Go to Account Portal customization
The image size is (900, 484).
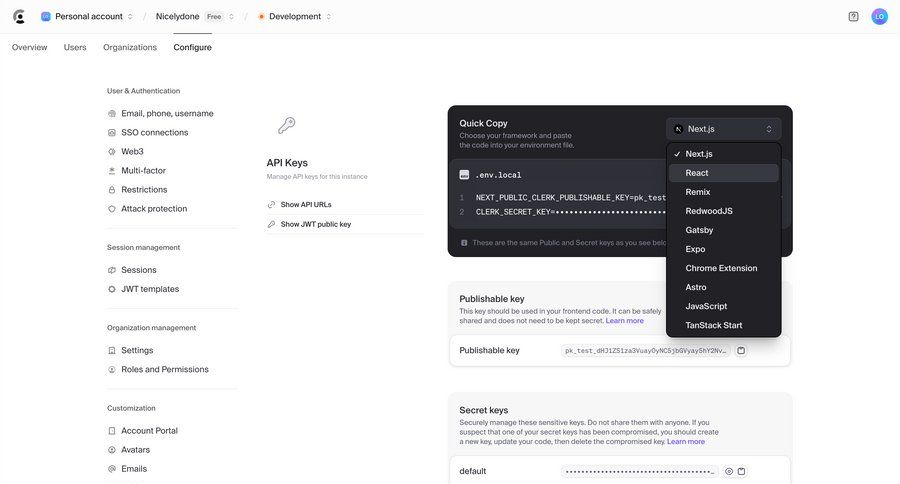pyautogui.click(x=149, y=431)
